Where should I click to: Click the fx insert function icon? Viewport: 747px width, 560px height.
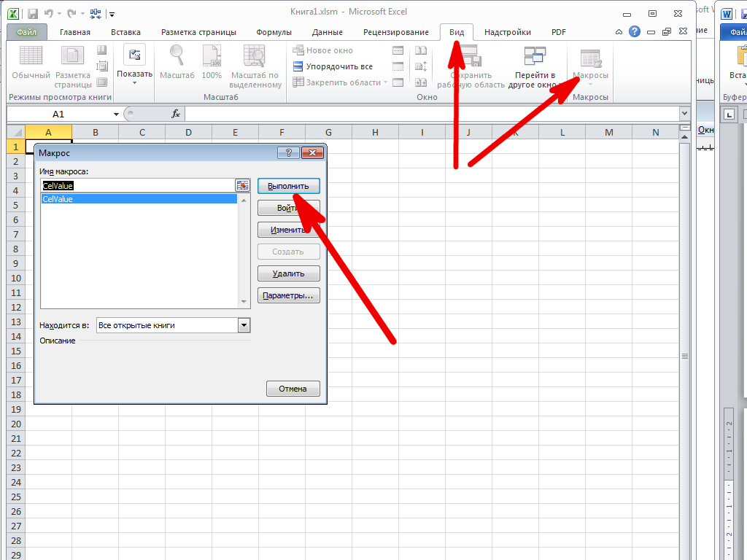tap(176, 114)
